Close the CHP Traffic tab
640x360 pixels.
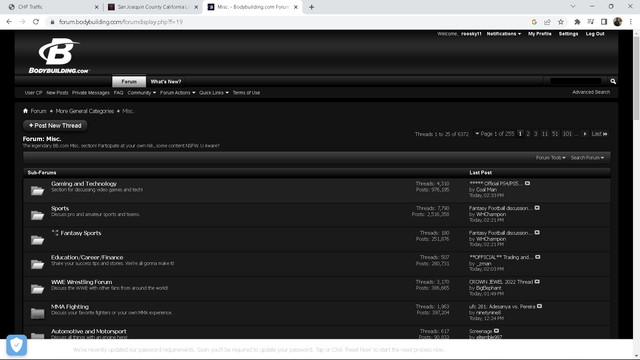point(96,7)
